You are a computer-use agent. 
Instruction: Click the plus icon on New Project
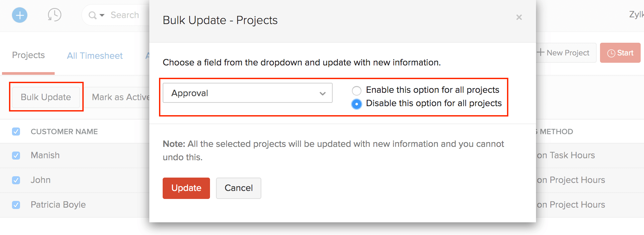[541, 52]
